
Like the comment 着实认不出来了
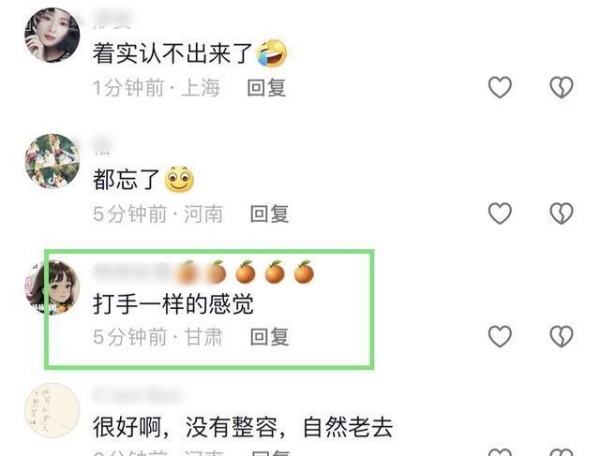pyautogui.click(x=500, y=87)
